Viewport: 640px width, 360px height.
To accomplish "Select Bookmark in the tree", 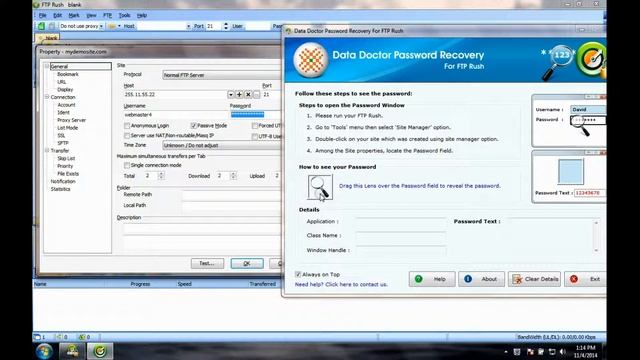I will click(68, 74).
